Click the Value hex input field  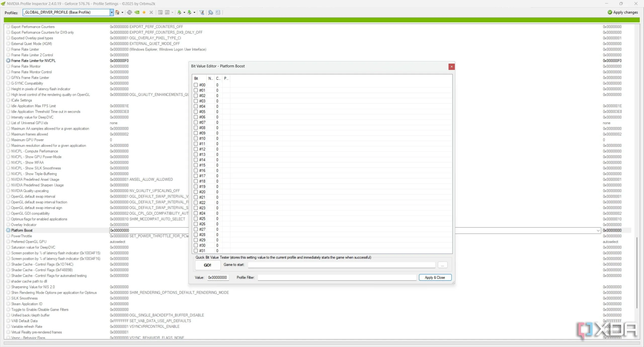(x=218, y=278)
